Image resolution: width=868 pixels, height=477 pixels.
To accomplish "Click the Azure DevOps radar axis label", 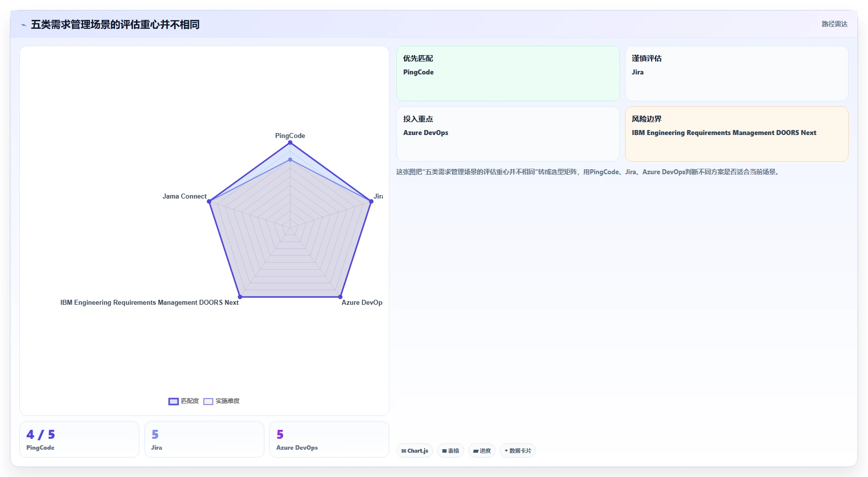I will pyautogui.click(x=362, y=302).
